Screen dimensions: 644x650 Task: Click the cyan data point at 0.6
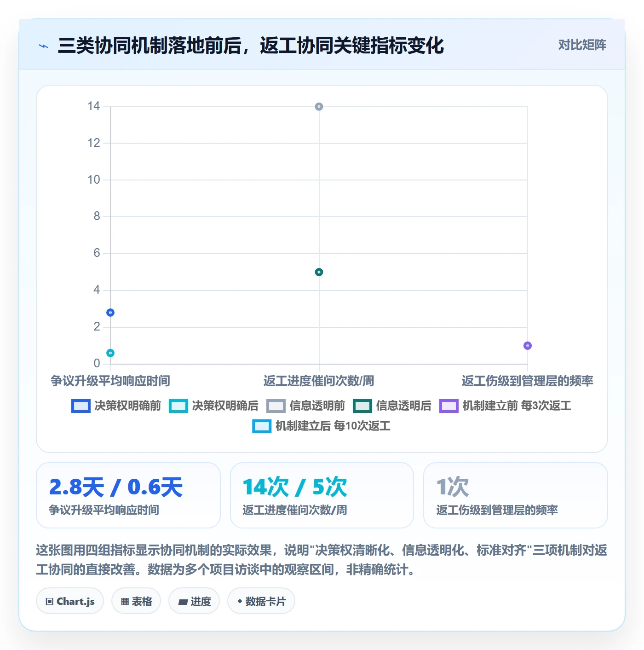coord(110,353)
